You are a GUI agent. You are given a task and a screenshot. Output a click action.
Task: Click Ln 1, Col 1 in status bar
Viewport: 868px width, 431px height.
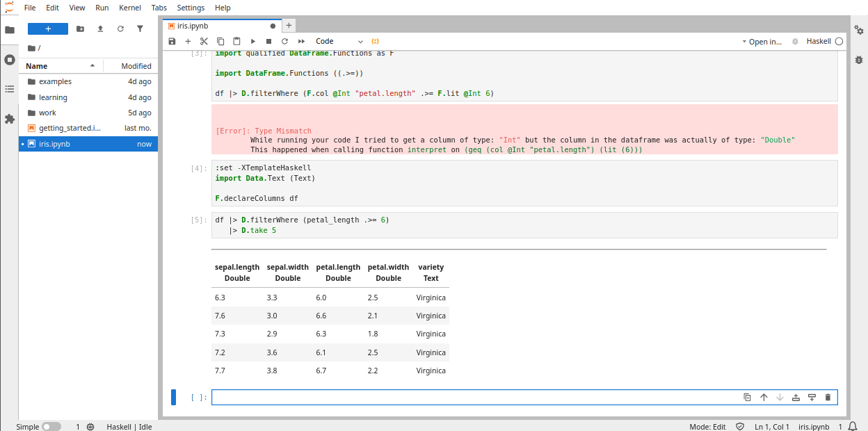tap(771, 427)
